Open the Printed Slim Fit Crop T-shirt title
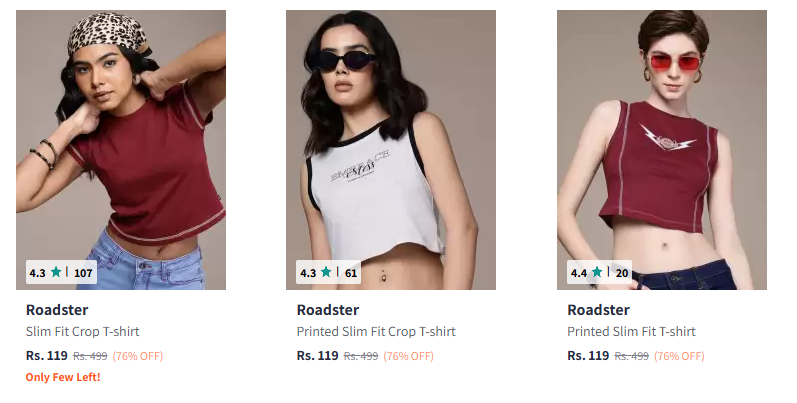The image size is (797, 403). pyautogui.click(x=376, y=331)
